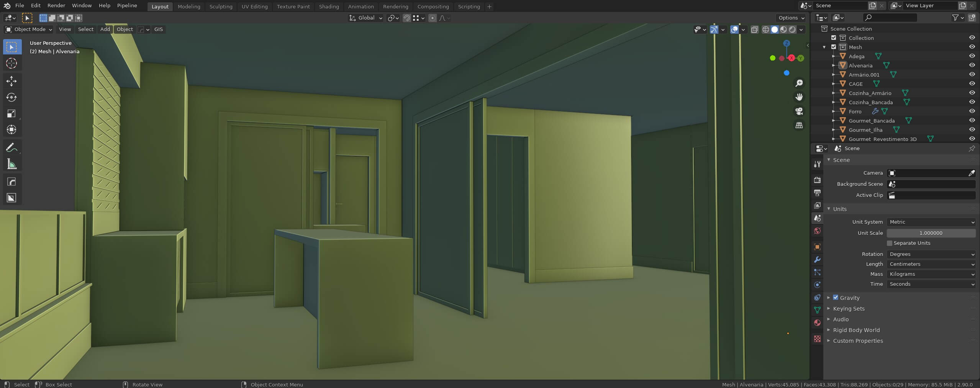The image size is (980, 388).
Task: Activate the Transform tool
Action: [x=11, y=129]
